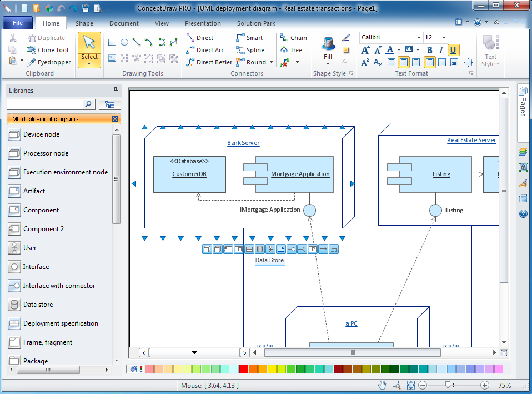Increase font size with grow A
The height and width of the screenshot is (394, 532).
tap(365, 50)
